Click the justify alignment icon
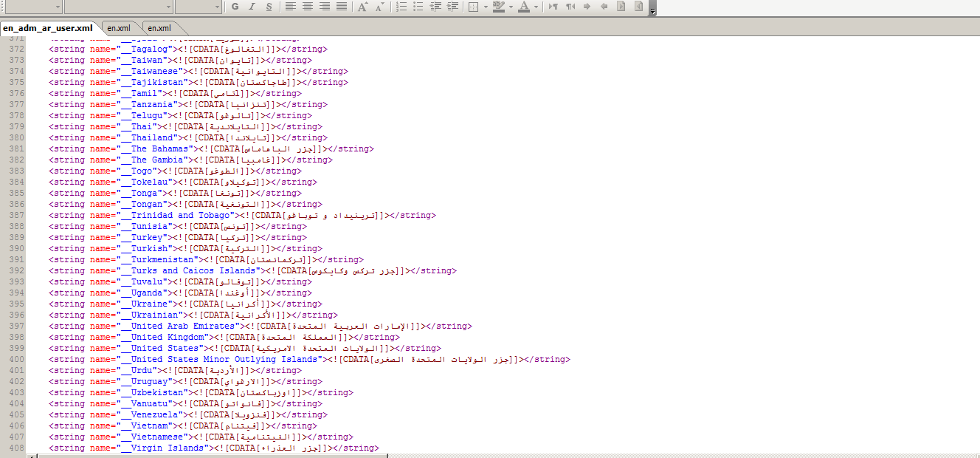 click(x=342, y=7)
